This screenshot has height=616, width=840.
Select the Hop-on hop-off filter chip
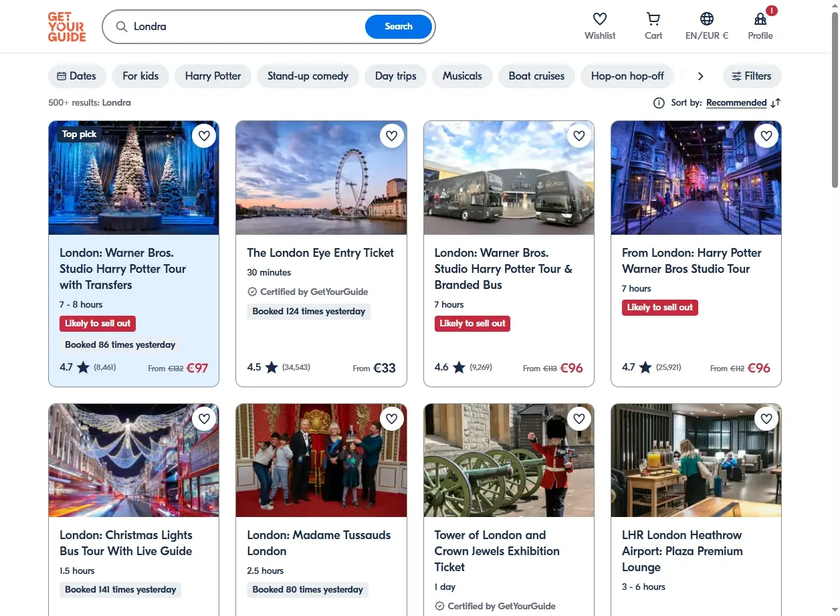click(627, 76)
